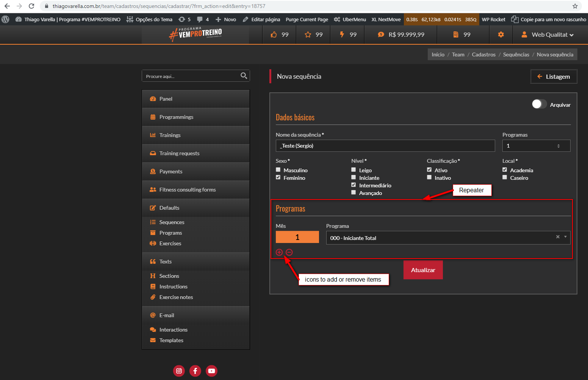Open the YouTube social icon
588x380 pixels.
point(211,371)
